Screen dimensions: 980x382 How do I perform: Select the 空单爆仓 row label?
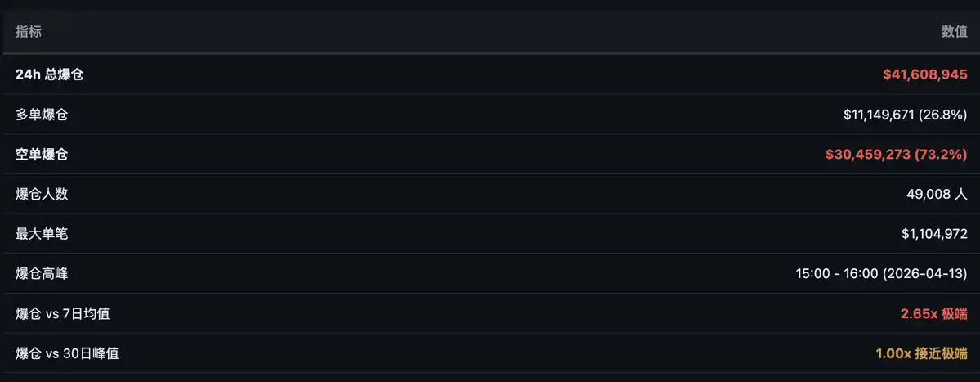[42, 155]
